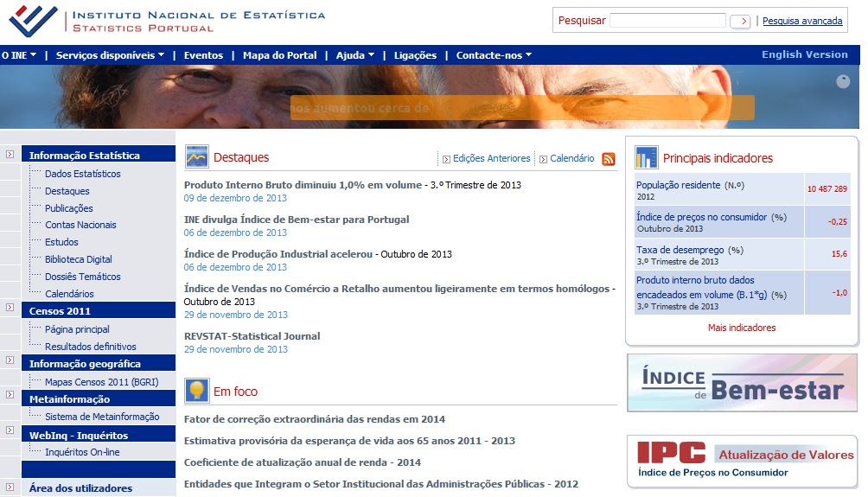Go to Eventos in the navigation bar

pyautogui.click(x=203, y=55)
